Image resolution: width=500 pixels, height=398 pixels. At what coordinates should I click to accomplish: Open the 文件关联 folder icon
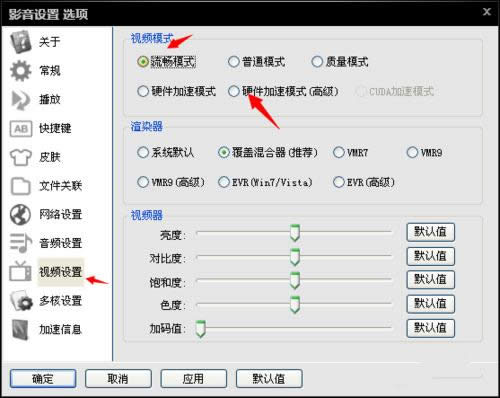click(21, 186)
